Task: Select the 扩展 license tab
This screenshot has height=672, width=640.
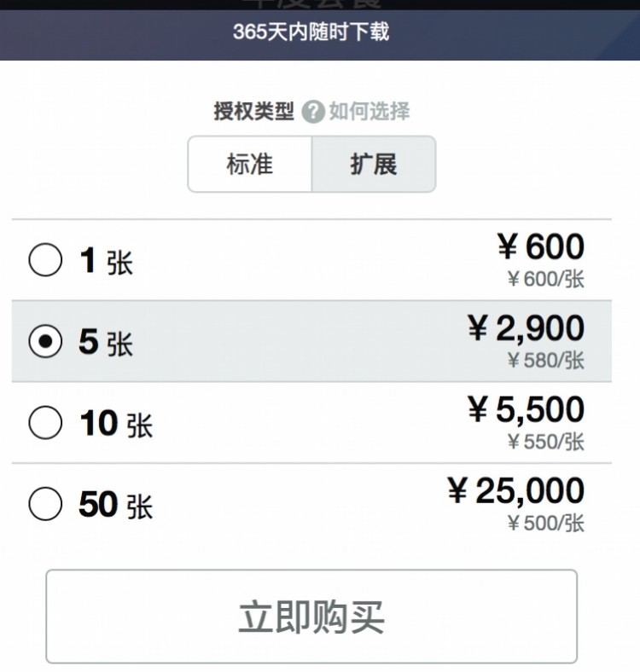Action: [x=374, y=164]
